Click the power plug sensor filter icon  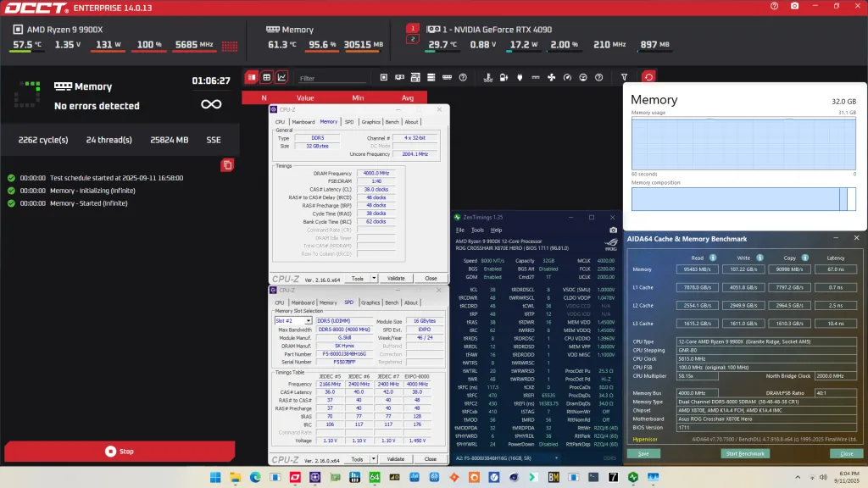(518, 78)
